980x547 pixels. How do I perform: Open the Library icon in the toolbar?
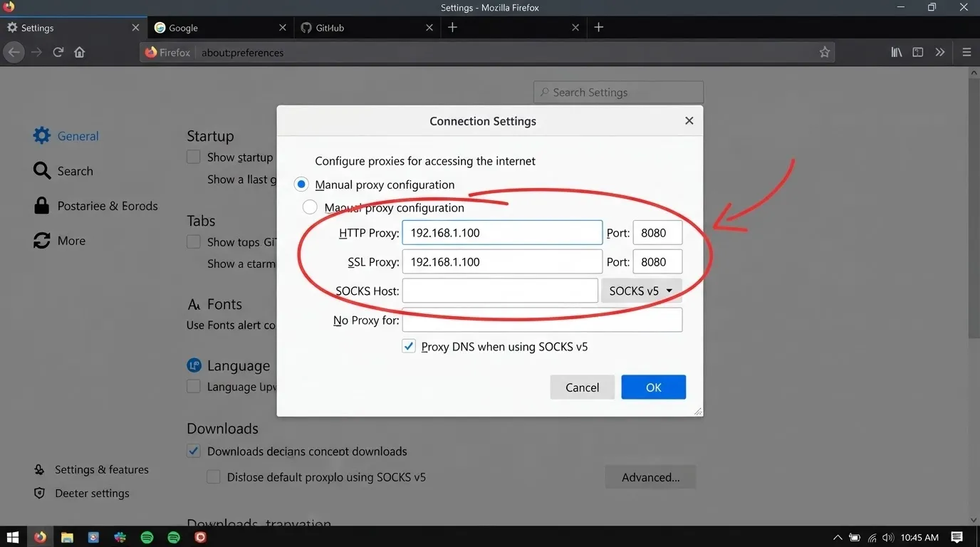click(x=897, y=52)
